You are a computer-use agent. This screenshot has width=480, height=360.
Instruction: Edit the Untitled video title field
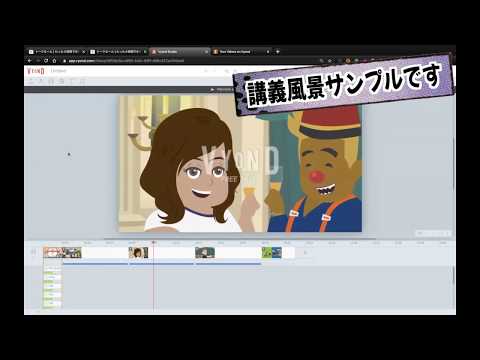coord(59,71)
